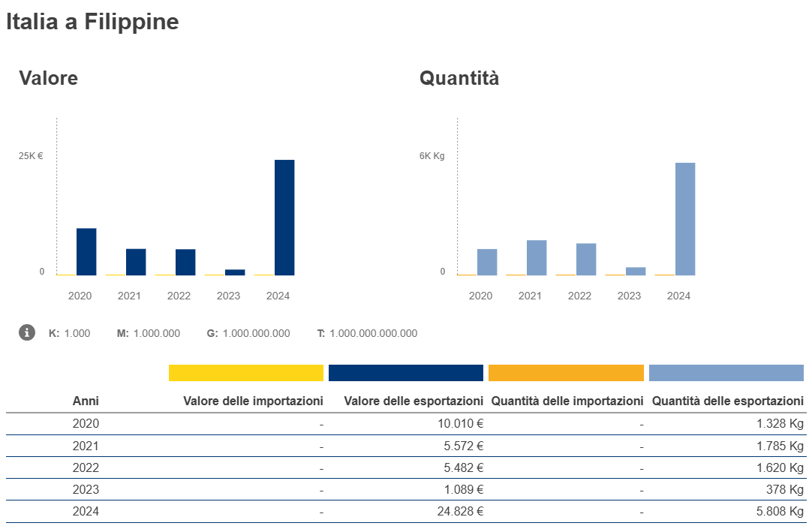
Task: Click the info icon beside the K legend
Action: pyautogui.click(x=27, y=332)
